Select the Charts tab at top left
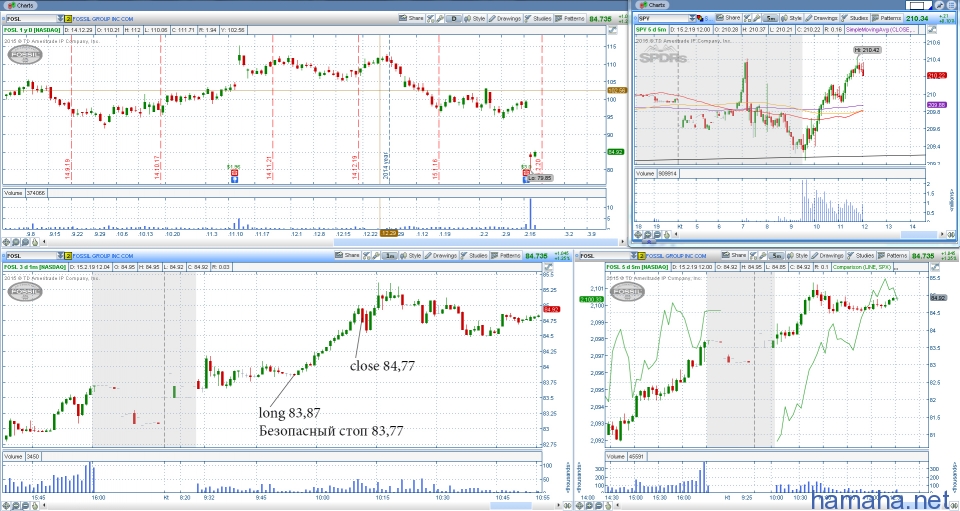Image resolution: width=960 pixels, height=511 pixels. tap(22, 5)
